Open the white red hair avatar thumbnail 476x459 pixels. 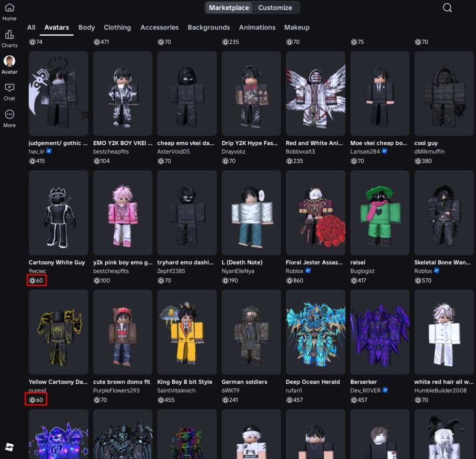444,332
